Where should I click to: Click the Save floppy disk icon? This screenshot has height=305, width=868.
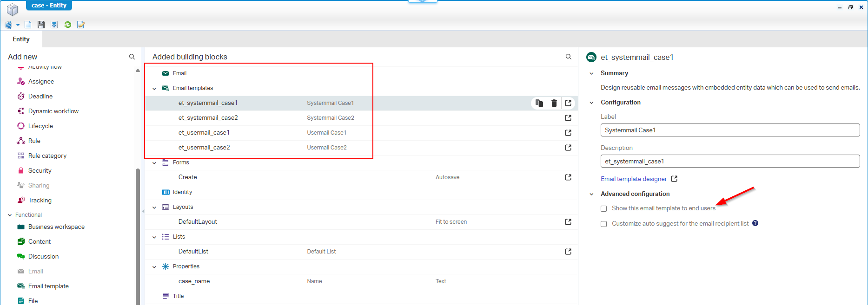tap(41, 25)
